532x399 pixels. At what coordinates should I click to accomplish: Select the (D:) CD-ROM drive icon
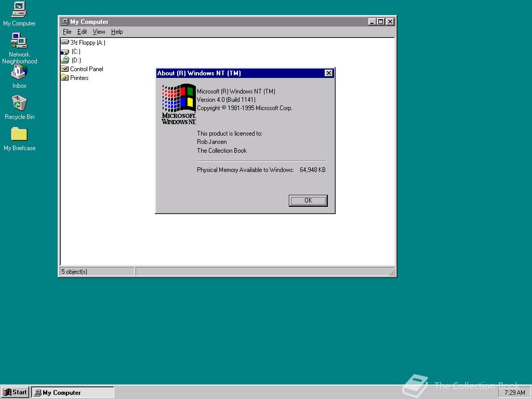coord(65,60)
